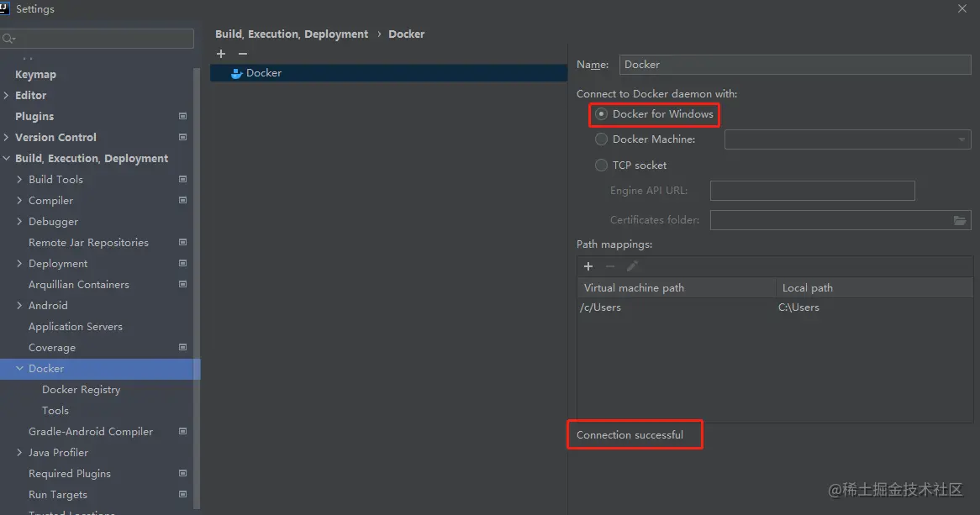Expand the Version Control section
This screenshot has width=980, height=515.
tap(6, 137)
